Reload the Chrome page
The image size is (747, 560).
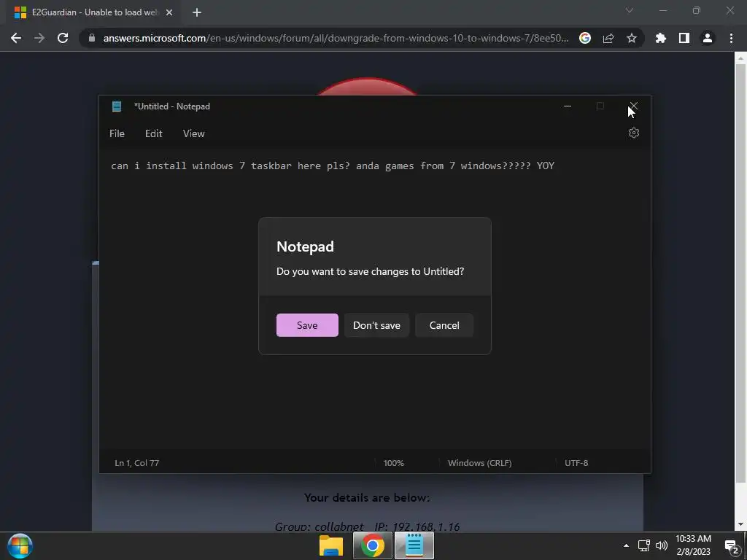click(63, 38)
